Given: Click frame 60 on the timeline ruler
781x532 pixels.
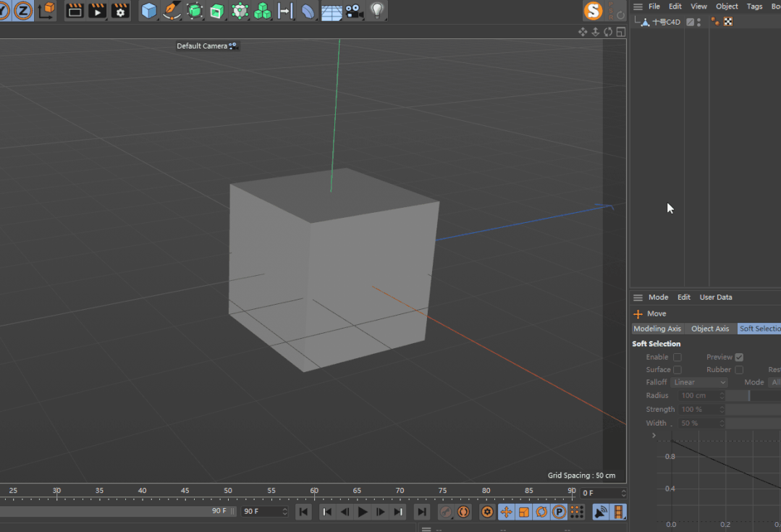Looking at the screenshot, I should 314,491.
